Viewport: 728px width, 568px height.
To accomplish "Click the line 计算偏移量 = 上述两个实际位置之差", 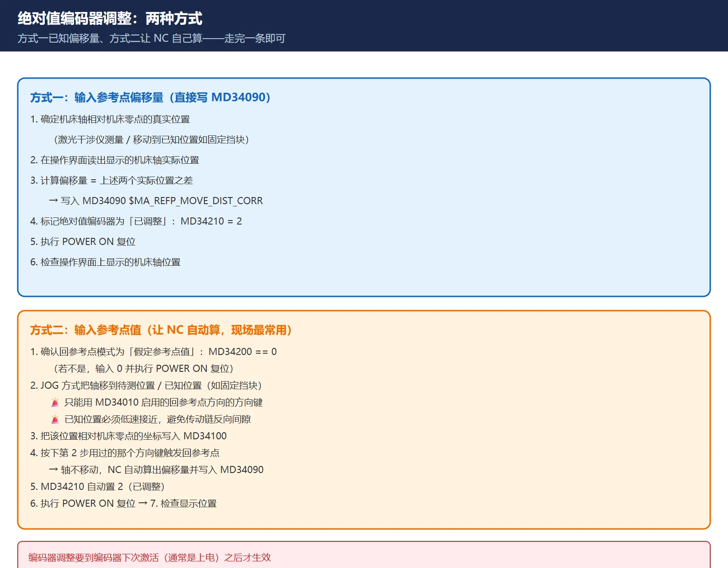I will [x=111, y=181].
